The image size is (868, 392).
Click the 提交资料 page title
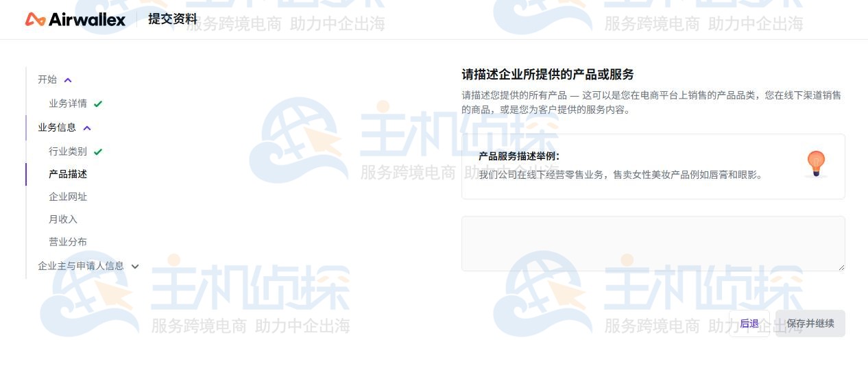(x=173, y=19)
